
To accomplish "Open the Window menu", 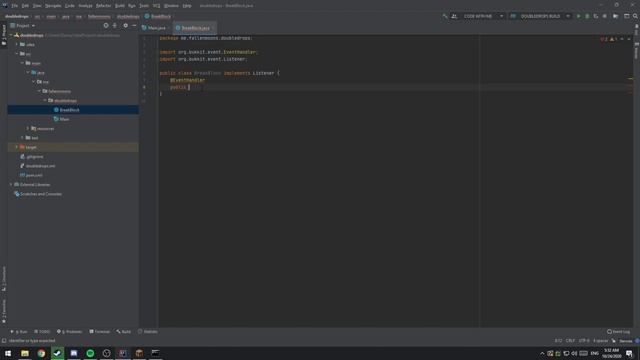I will (171, 6).
